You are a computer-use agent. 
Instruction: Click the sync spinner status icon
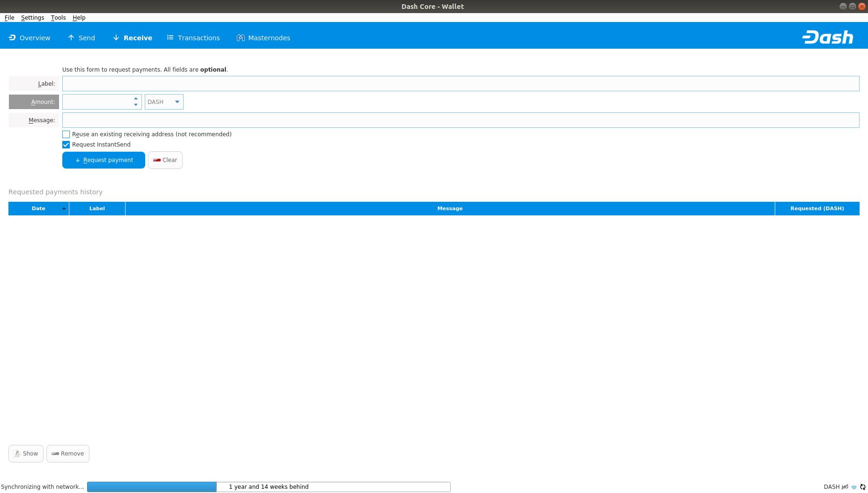(863, 487)
